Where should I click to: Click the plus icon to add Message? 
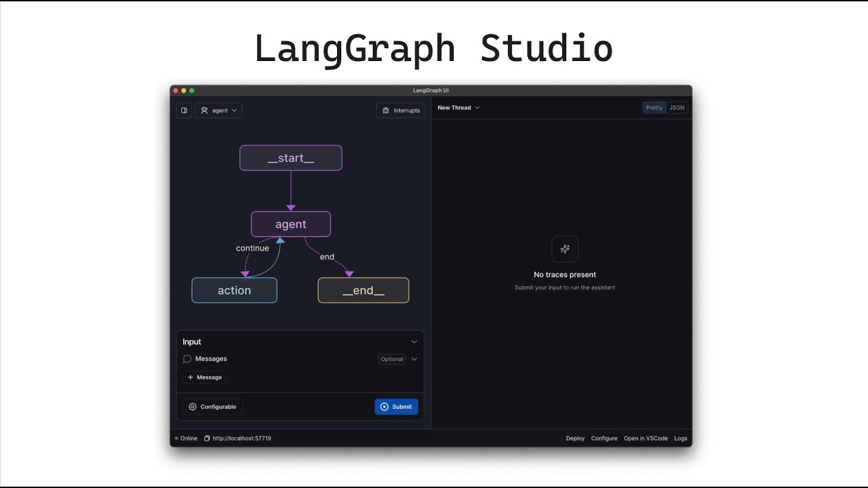191,378
